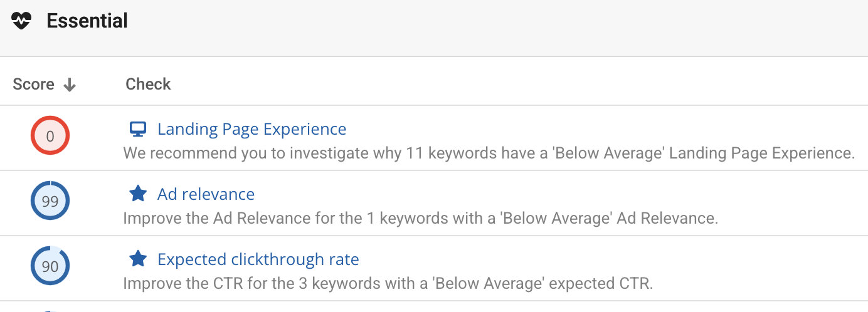This screenshot has height=312, width=868.
Task: Click the partially visible score ring at bottom
Action: point(50,309)
